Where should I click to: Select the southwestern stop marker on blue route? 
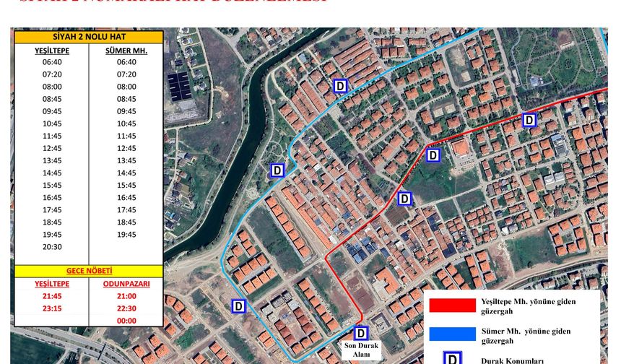(x=239, y=306)
